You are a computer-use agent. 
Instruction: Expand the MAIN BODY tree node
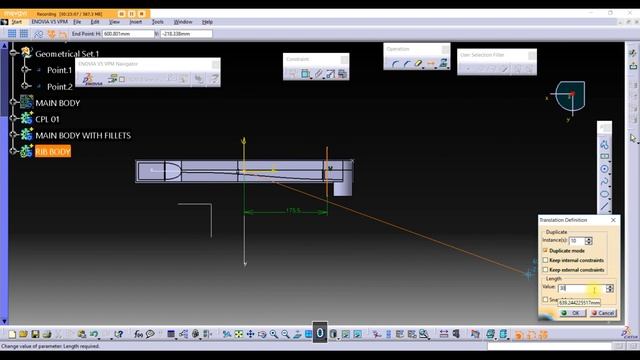pos(13,102)
